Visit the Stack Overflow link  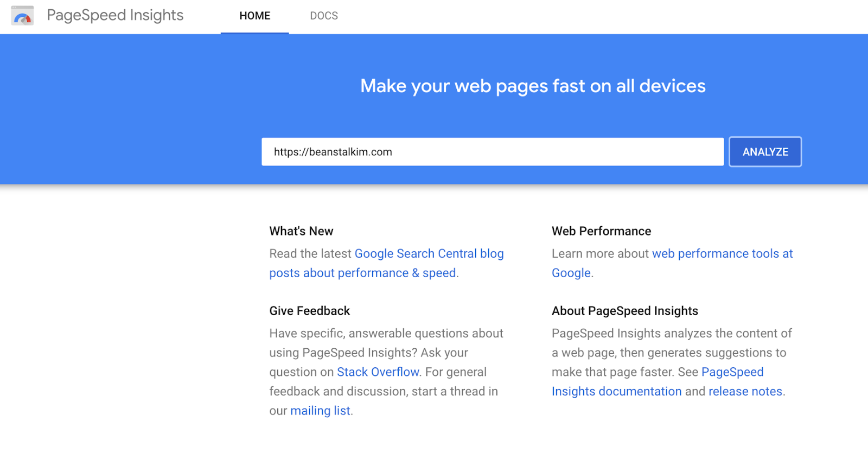pos(378,372)
